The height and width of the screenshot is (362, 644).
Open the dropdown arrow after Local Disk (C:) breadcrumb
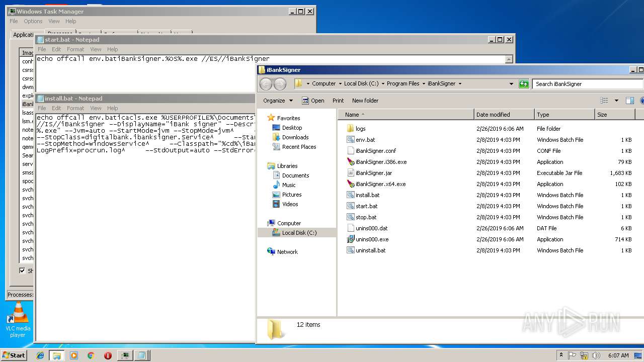[x=383, y=84]
